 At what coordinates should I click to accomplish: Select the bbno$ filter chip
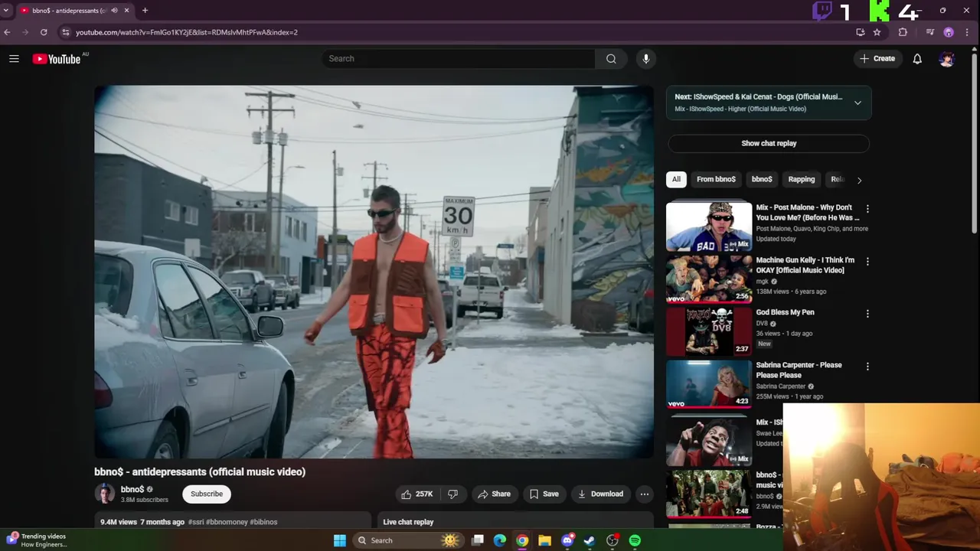[x=762, y=179]
